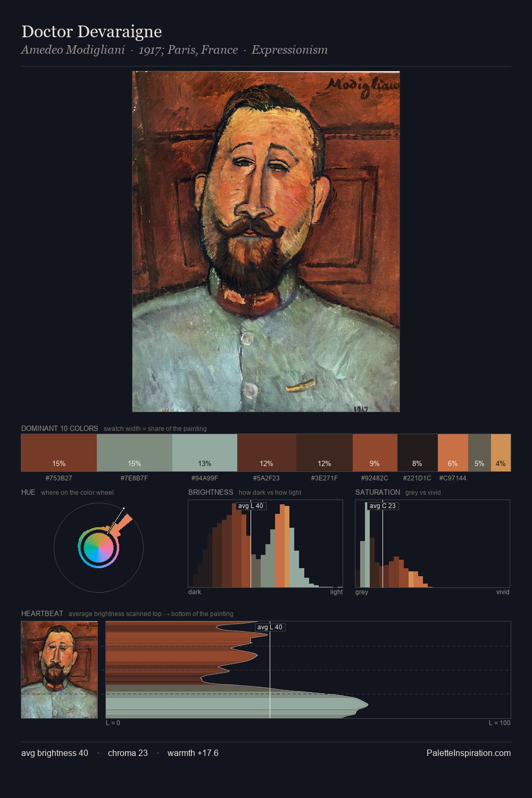Viewport: 532px width, 798px height.
Task: Click 'swatch width = share of the painting' note
Action: click(x=155, y=429)
